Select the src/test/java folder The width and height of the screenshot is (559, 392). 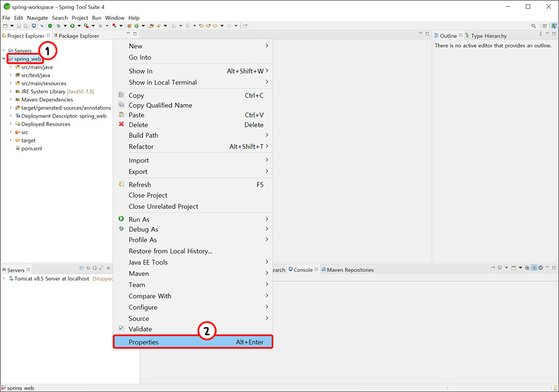[32, 75]
